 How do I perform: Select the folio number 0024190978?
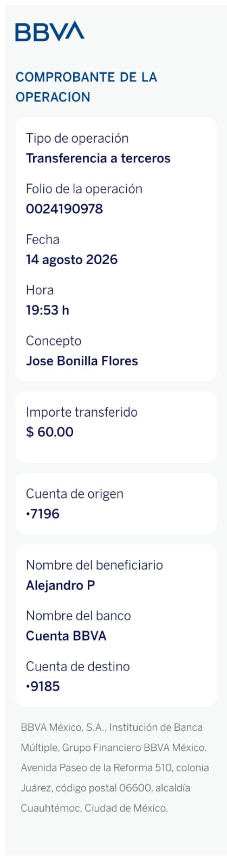64,209
